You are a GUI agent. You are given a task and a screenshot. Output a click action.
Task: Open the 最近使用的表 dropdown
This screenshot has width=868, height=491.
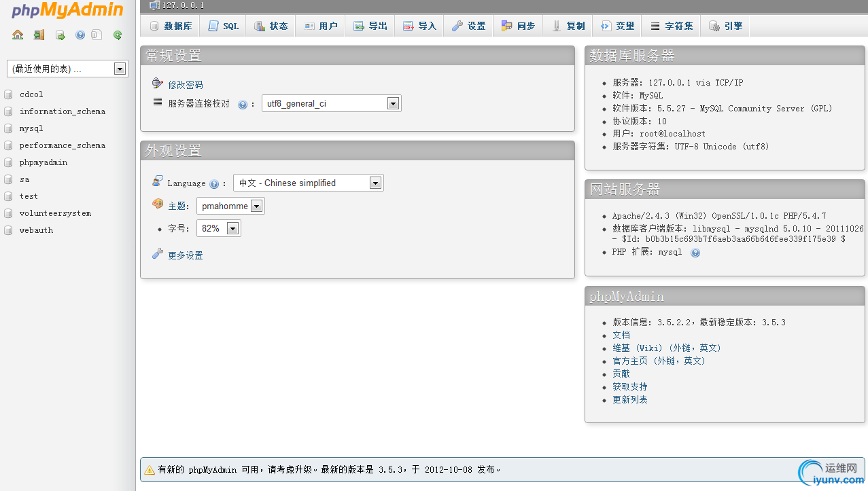pyautogui.click(x=67, y=69)
